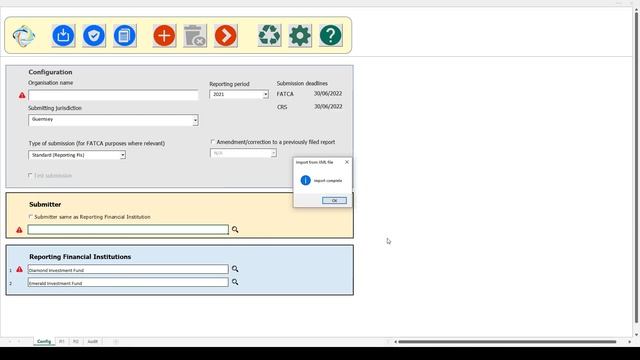Click the CRS deadline date 30/06/2022
Viewport: 640px width, 360px height.
click(x=328, y=107)
